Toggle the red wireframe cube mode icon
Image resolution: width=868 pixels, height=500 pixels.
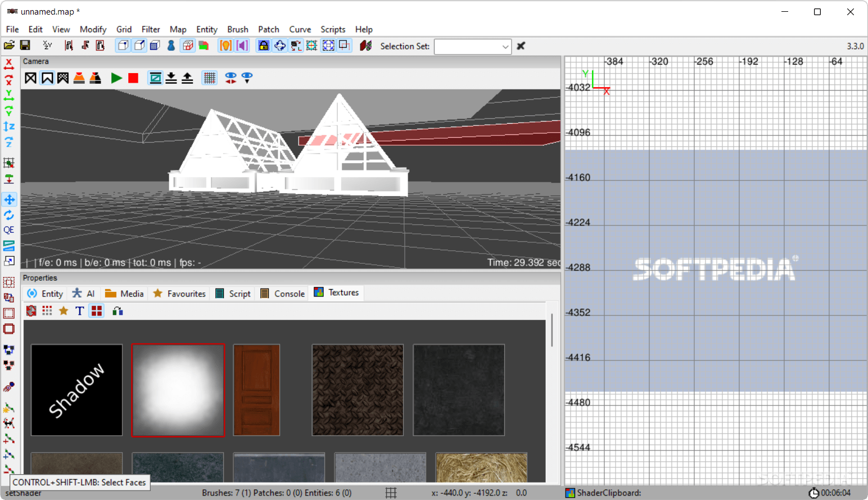point(188,46)
